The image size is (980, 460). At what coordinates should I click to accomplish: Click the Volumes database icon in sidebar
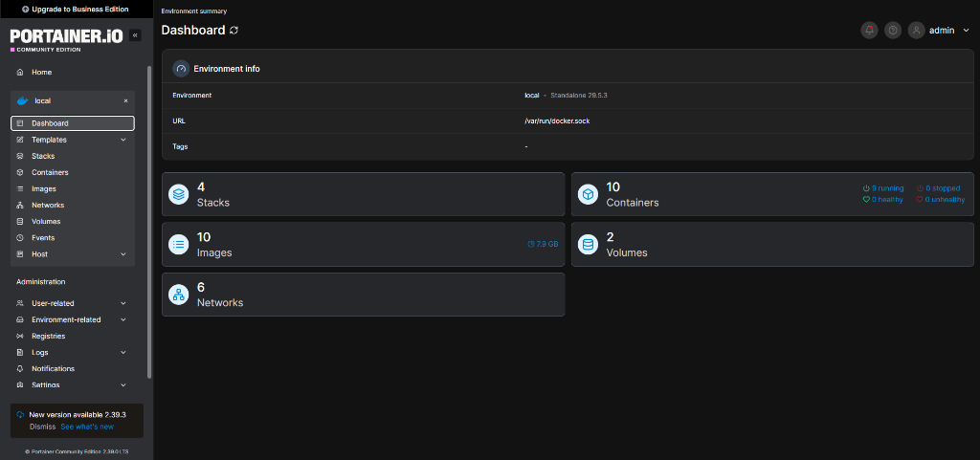click(20, 222)
